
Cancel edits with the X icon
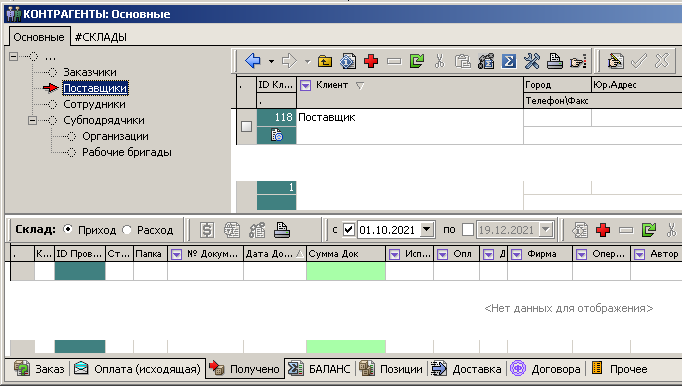pos(662,61)
